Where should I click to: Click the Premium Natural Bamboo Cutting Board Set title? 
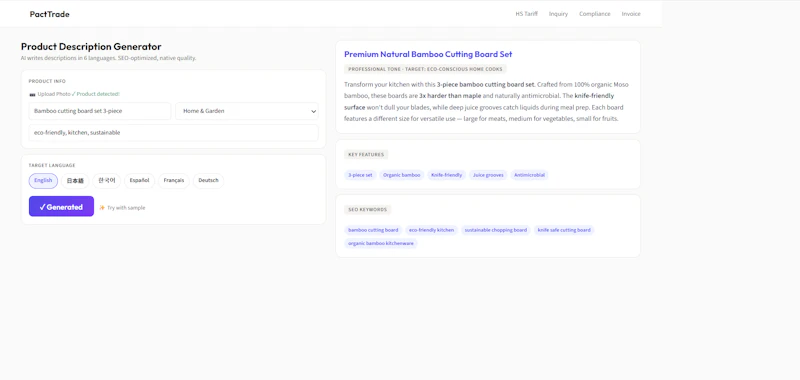click(428, 54)
